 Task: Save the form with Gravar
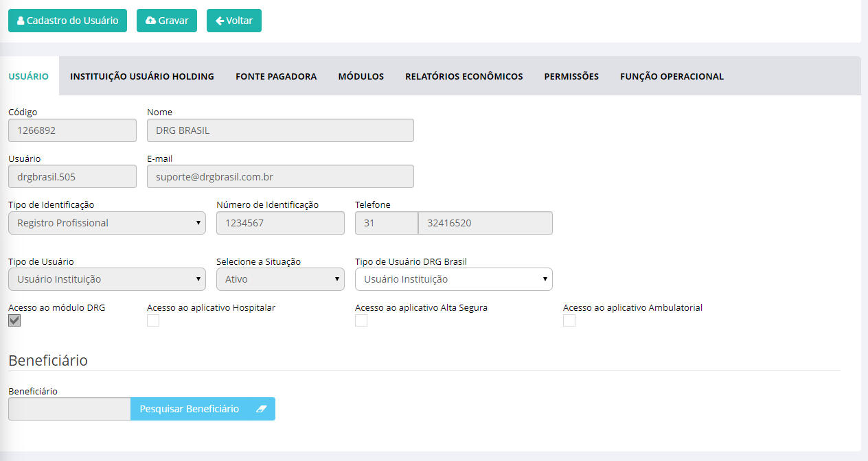[x=167, y=21]
